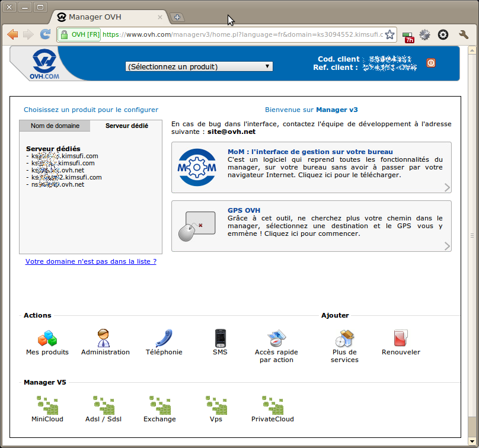Click the MoM gear logo icon
479x448 pixels.
pyautogui.click(x=197, y=167)
